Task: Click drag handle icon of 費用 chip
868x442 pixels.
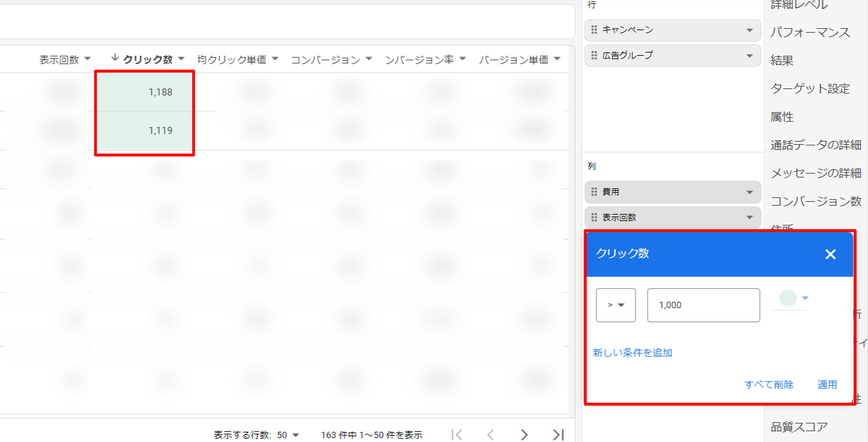Action: coord(594,192)
